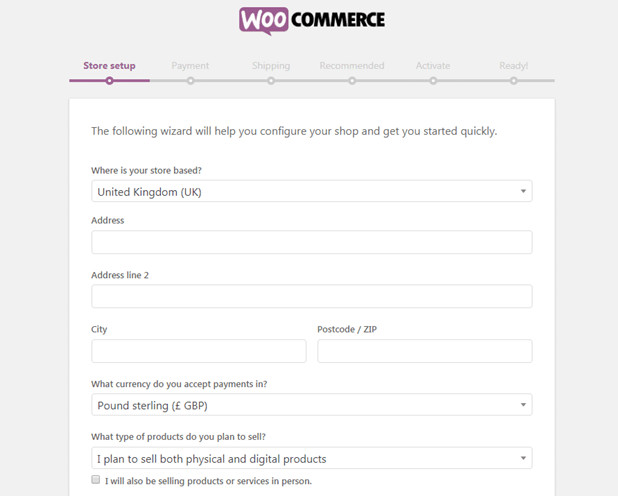Click into the City text field
The image size is (618, 499).
199,351
